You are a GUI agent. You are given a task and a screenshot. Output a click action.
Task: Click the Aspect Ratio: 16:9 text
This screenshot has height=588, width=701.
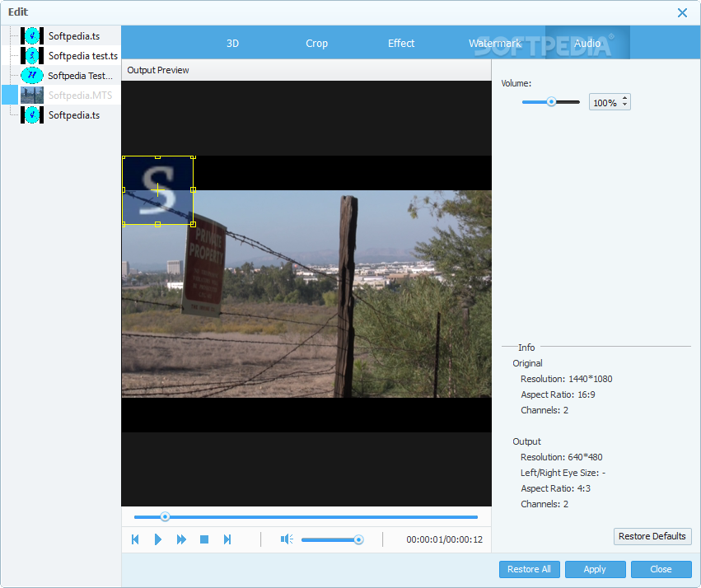click(558, 394)
